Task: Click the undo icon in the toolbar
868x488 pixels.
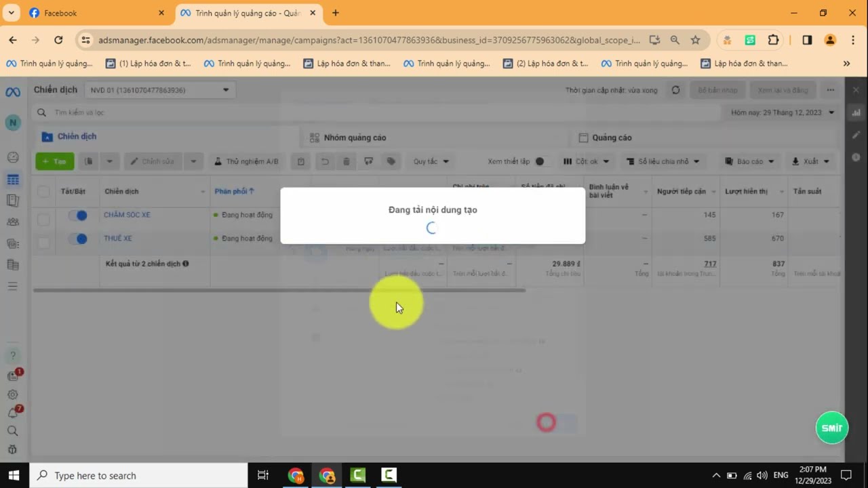Action: (325, 161)
